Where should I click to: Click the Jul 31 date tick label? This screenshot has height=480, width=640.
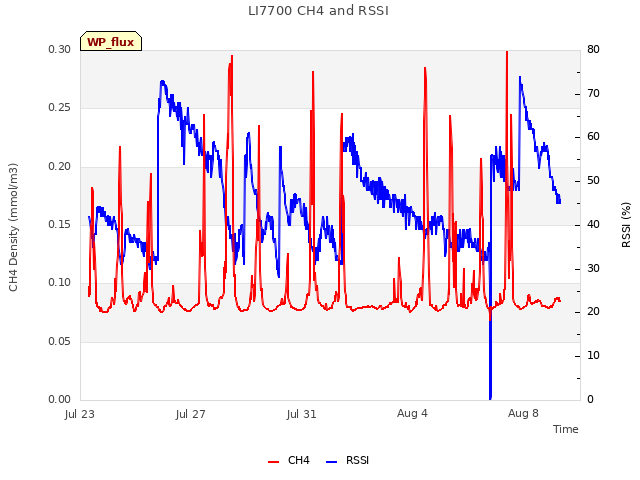pos(302,414)
